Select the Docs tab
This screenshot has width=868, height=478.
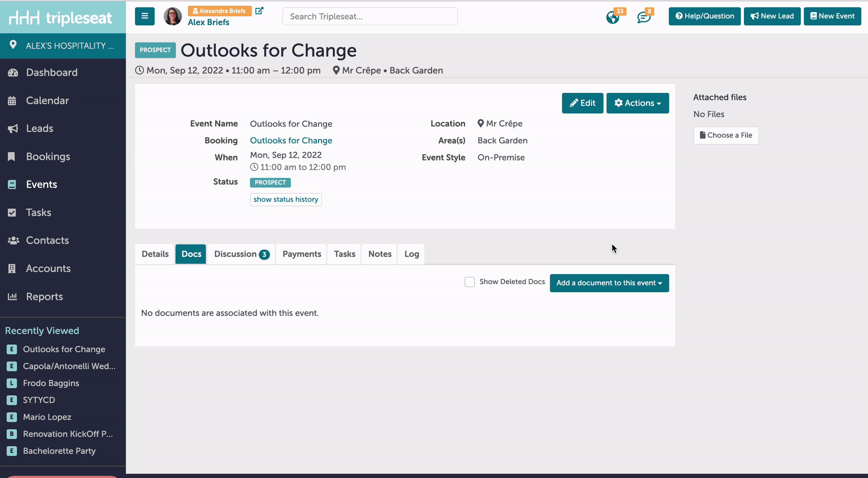click(x=191, y=254)
